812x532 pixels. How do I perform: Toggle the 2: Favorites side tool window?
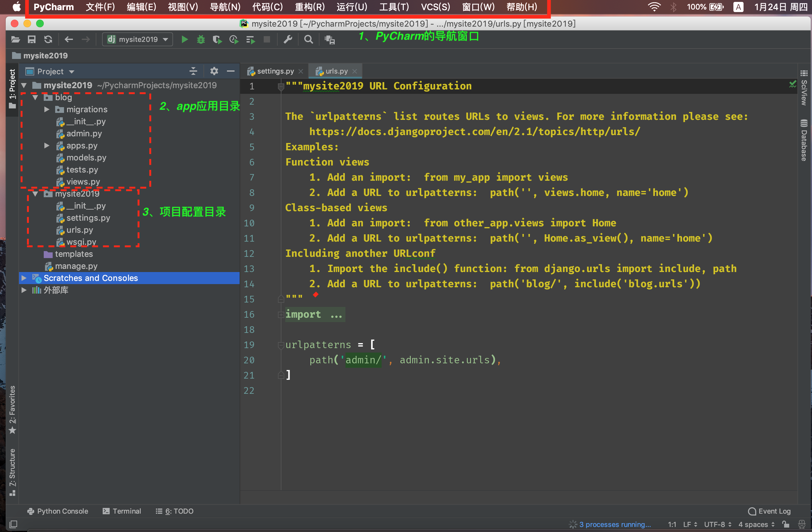tap(12, 409)
